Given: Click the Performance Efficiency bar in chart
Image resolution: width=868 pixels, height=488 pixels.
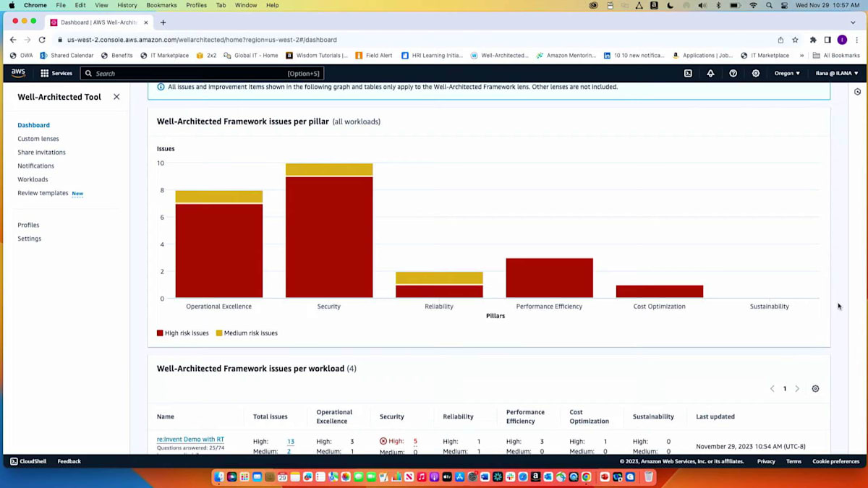Looking at the screenshot, I should pyautogui.click(x=550, y=278).
